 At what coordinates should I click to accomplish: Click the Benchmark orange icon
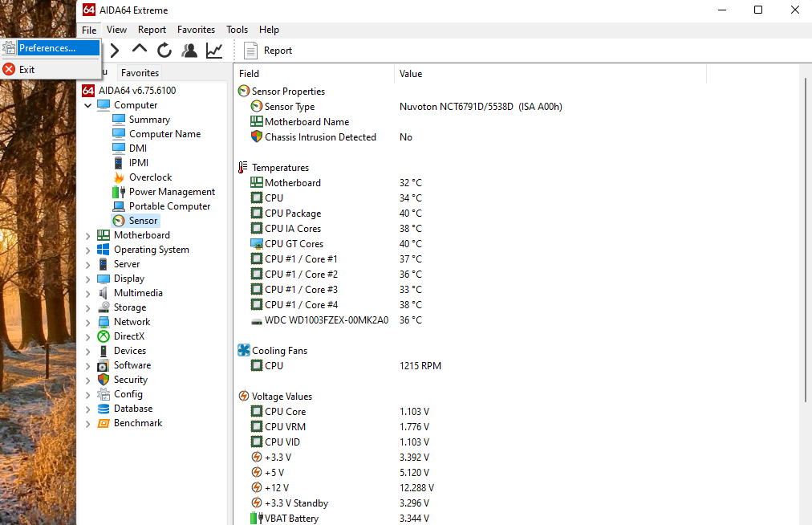[104, 423]
